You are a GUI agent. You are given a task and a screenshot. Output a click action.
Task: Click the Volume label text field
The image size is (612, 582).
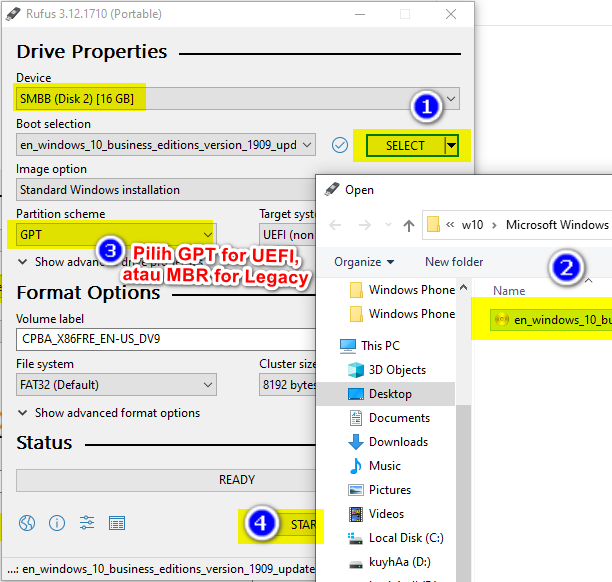pos(166,339)
